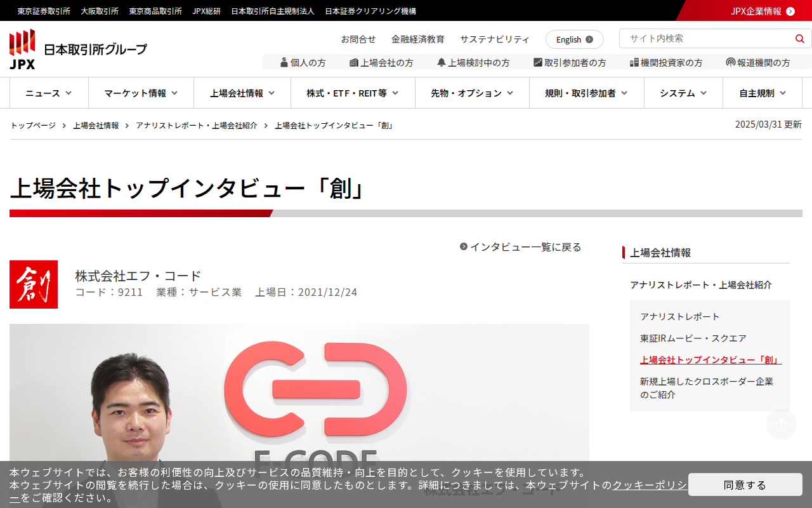The height and width of the screenshot is (508, 812).
Task: Click the person icon for 個人の方
Action: click(284, 62)
